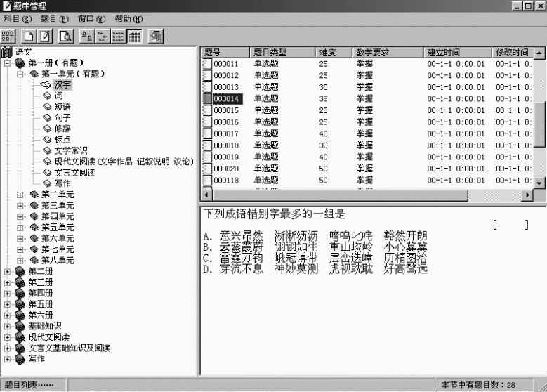547x392 pixels.
Task: Select the 标点 tree item
Action: point(62,139)
